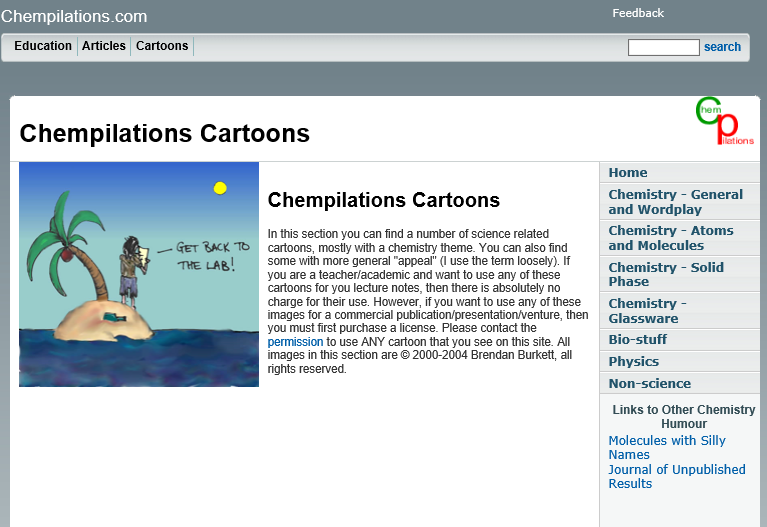Open the Feedback link
This screenshot has width=767, height=527.
tap(638, 13)
